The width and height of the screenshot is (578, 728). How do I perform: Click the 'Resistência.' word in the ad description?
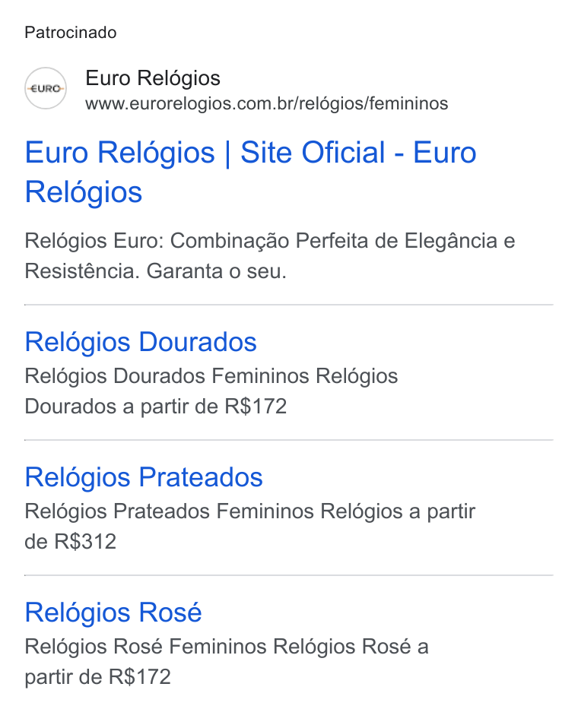pyautogui.click(x=82, y=271)
